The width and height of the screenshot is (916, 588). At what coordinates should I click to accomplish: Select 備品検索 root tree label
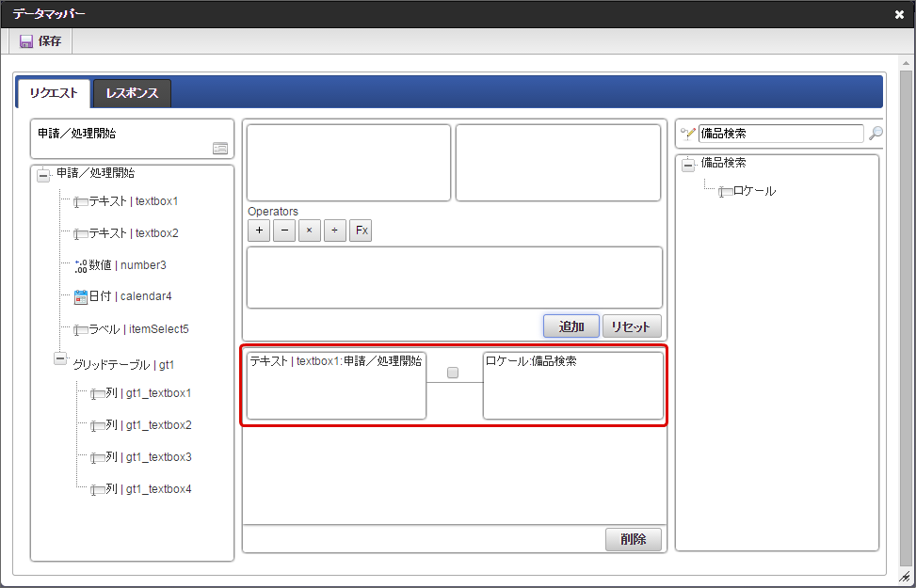point(723,163)
